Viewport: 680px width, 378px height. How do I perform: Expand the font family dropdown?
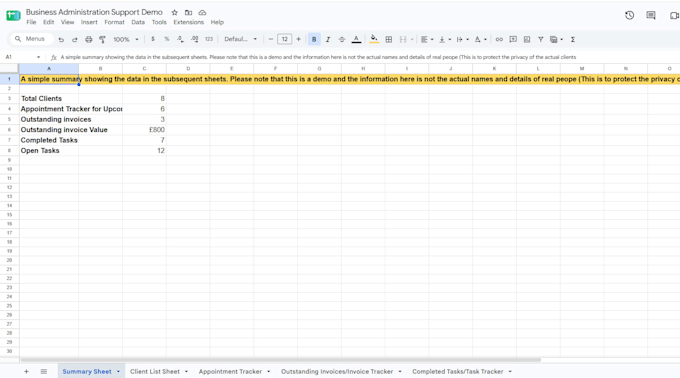(241, 39)
